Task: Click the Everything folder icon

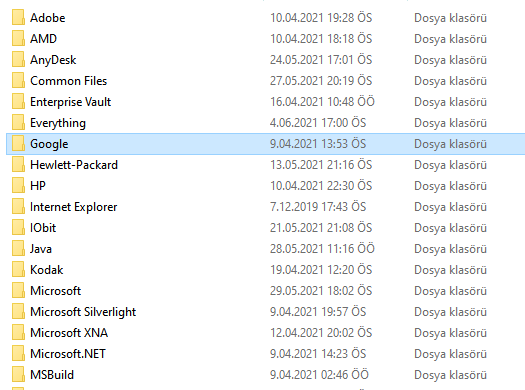Action: (18, 123)
